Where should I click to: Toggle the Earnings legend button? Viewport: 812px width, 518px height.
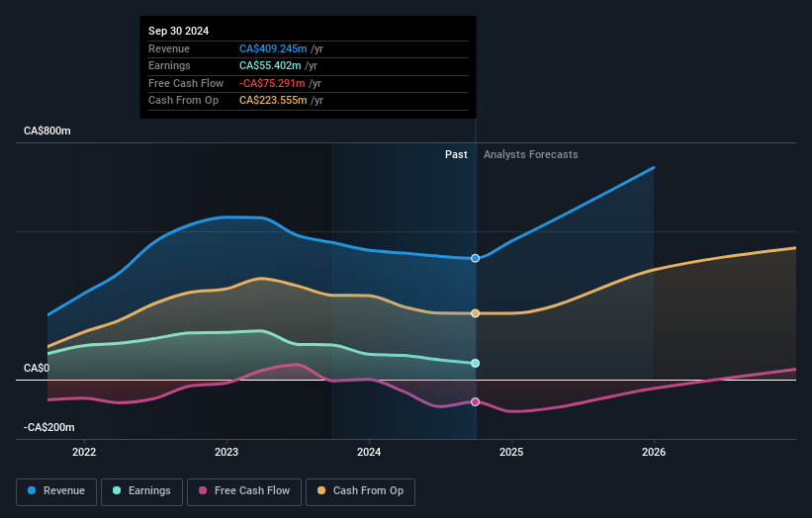tap(141, 491)
